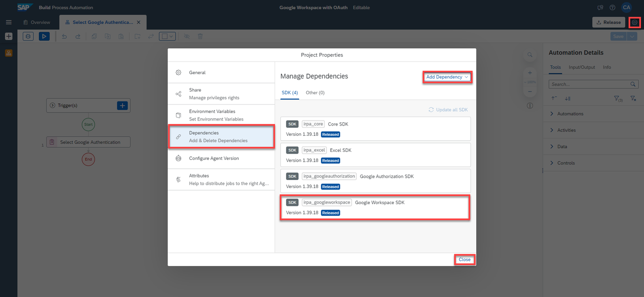
Task: Open the CA user avatar menu
Action: pyautogui.click(x=627, y=7)
